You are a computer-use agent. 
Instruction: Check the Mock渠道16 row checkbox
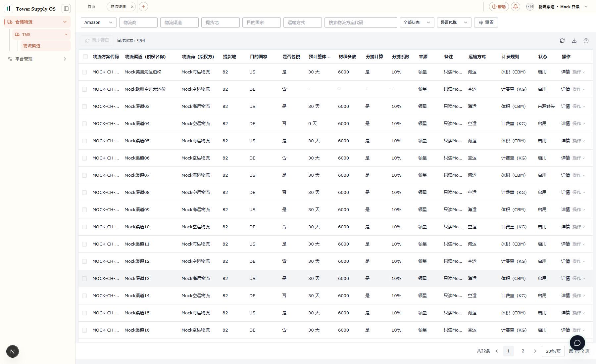click(x=84, y=330)
